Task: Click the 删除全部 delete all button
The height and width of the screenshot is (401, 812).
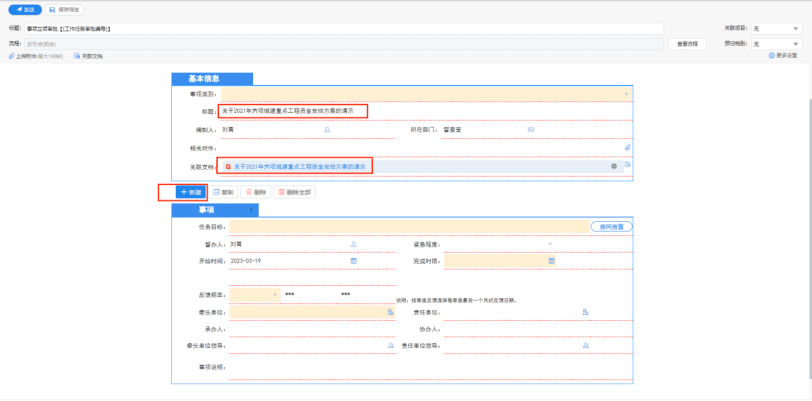Action: 294,192
